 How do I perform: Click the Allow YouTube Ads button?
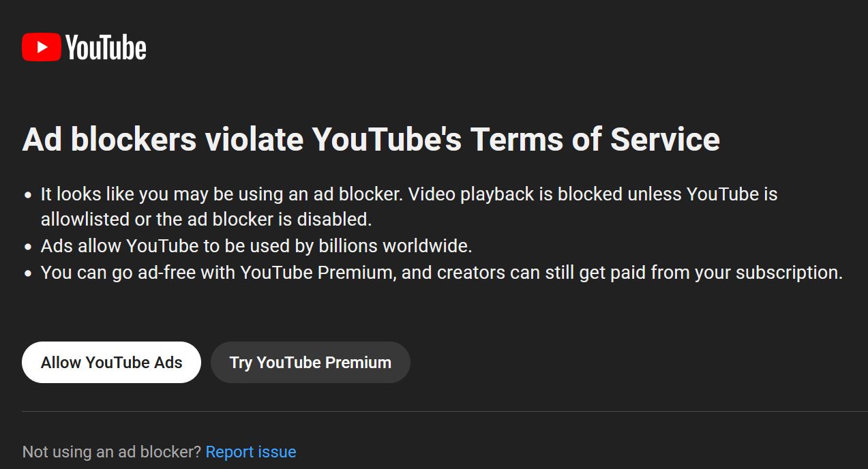(x=111, y=363)
